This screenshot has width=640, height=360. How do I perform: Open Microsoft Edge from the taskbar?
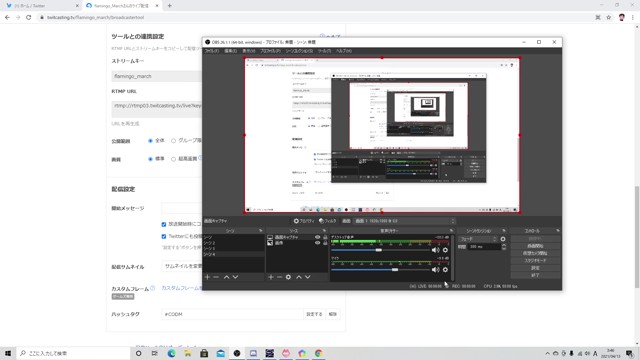[x=171, y=353]
